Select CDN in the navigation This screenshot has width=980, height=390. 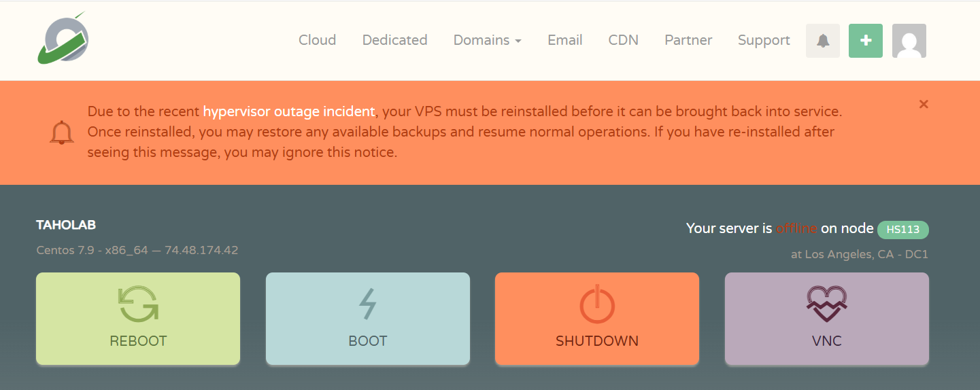(623, 40)
